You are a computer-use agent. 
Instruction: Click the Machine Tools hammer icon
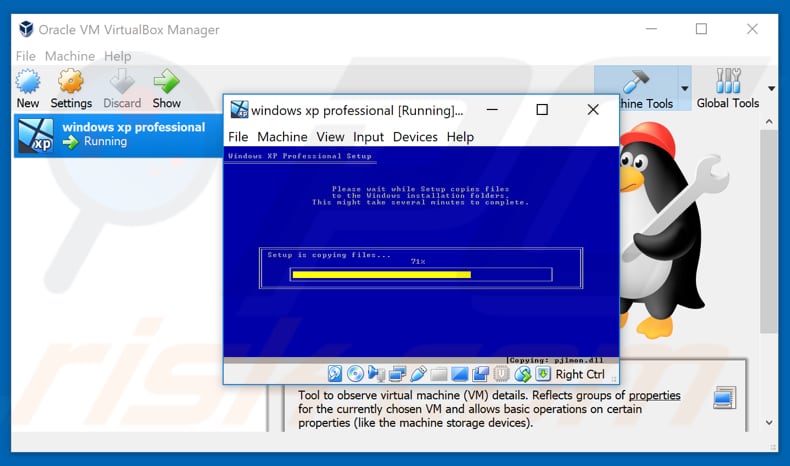pos(637,82)
